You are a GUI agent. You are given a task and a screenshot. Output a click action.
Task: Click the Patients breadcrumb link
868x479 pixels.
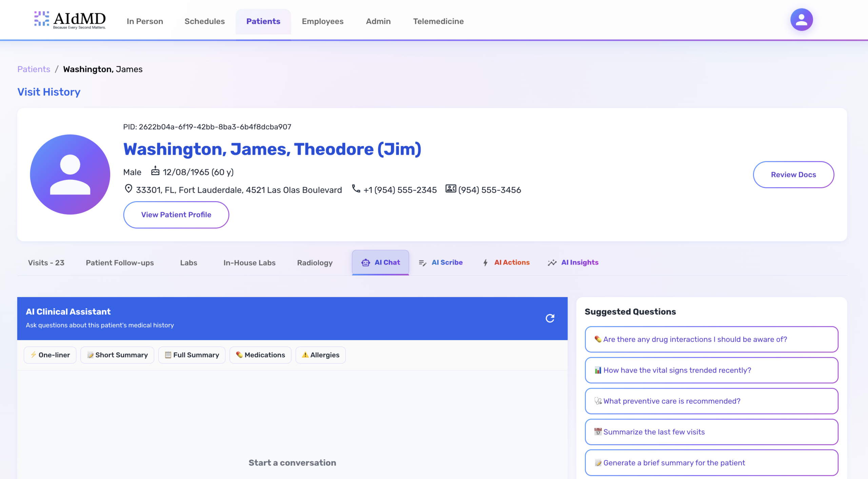coord(34,69)
